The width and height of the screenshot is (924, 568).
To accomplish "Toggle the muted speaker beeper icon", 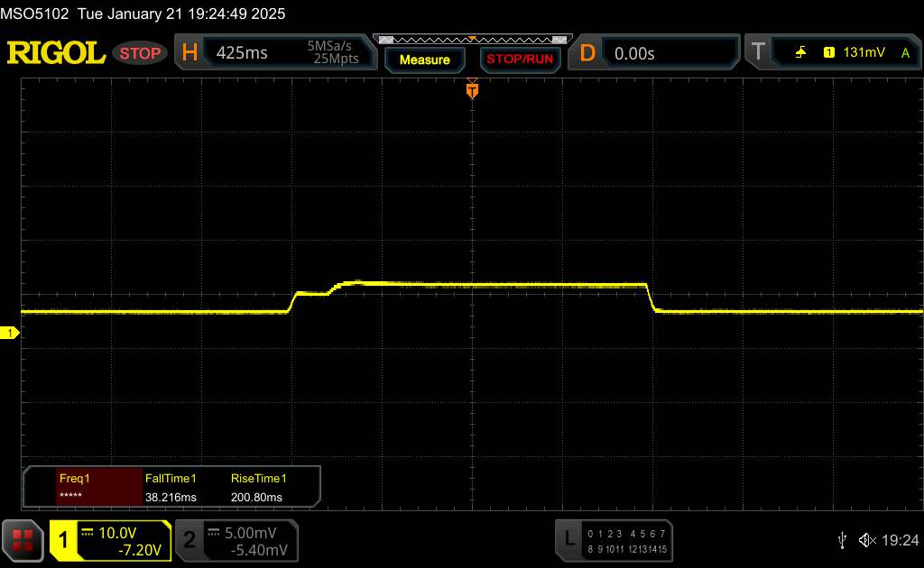I will click(x=867, y=540).
